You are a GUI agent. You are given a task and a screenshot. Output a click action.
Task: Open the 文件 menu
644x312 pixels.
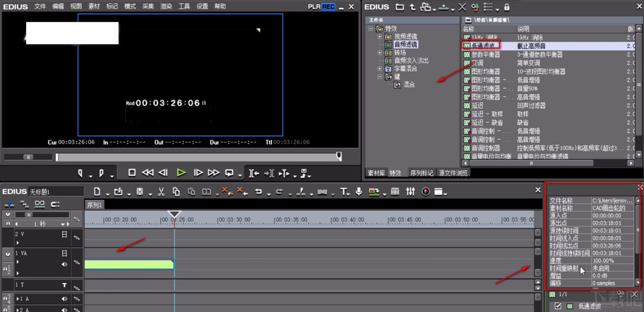(x=40, y=6)
